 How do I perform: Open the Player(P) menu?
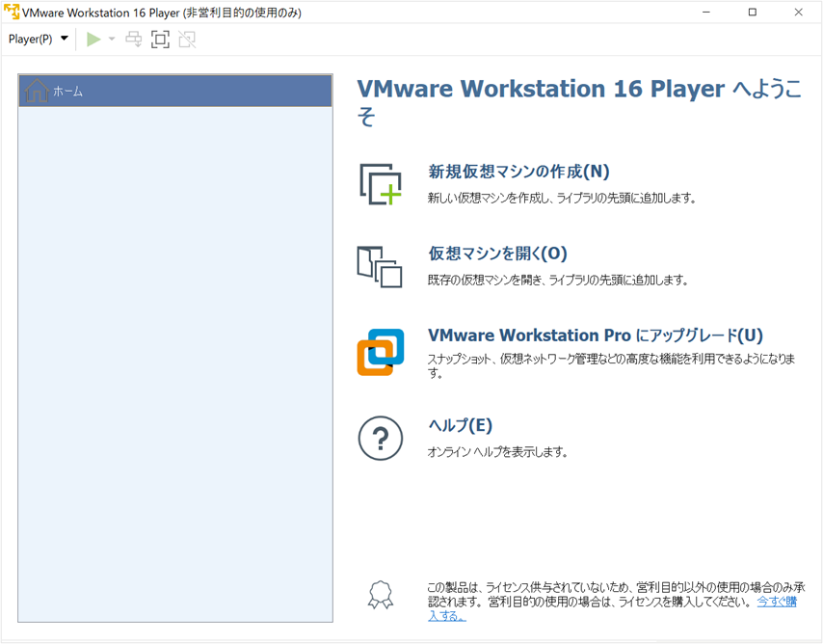tap(39, 39)
